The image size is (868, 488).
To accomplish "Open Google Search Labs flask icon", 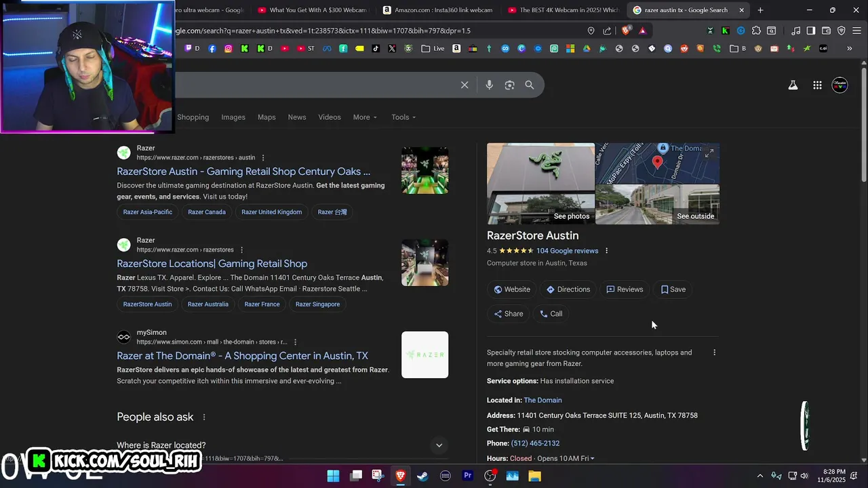I will 793,85.
